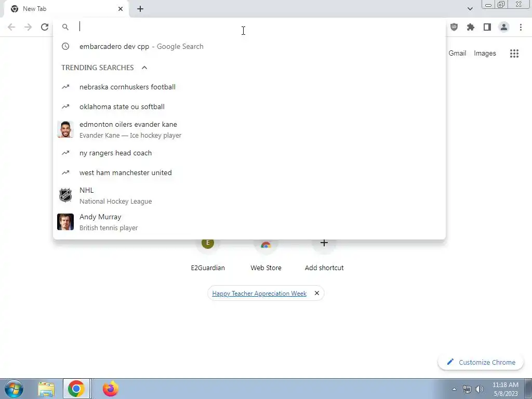Launch Firefox from the taskbar
The image size is (532, 399).
(110, 389)
